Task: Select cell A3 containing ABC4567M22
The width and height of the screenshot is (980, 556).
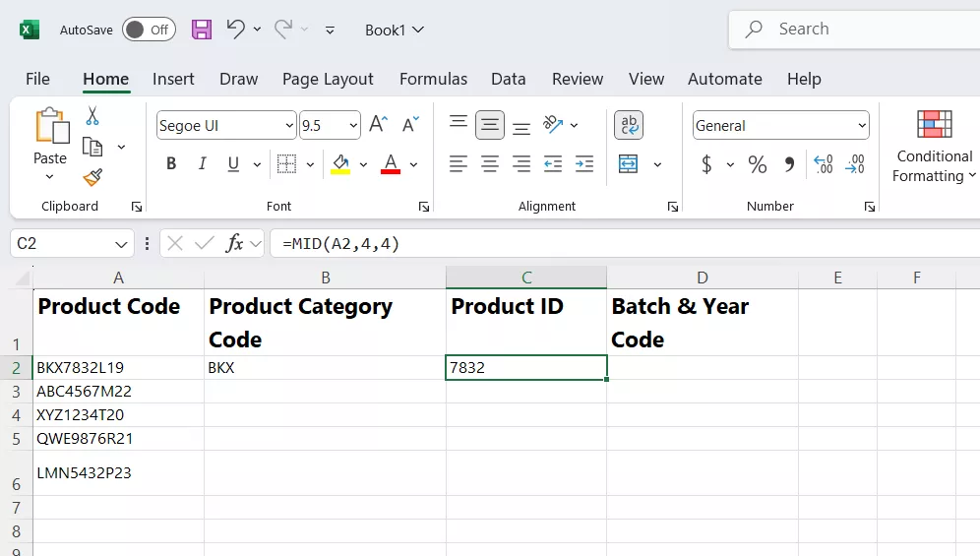Action: (118, 391)
